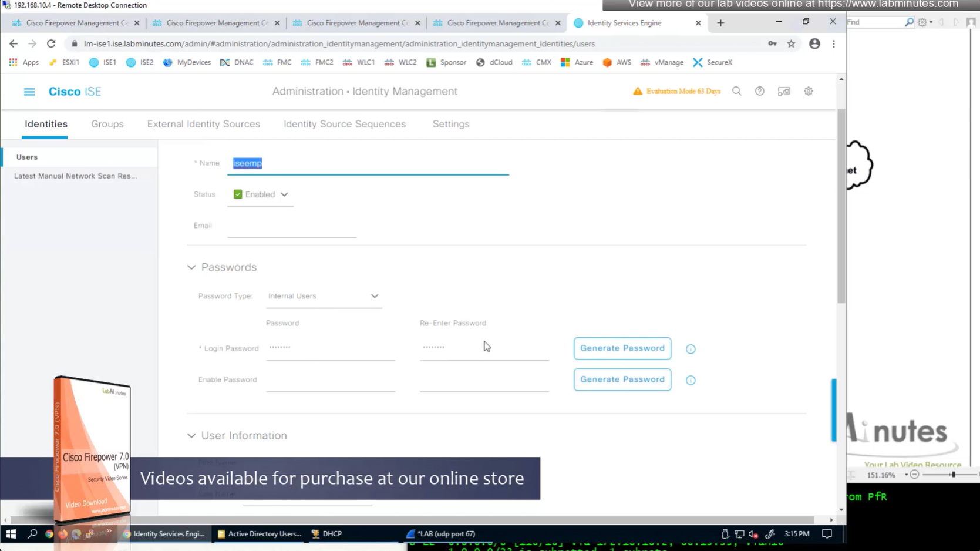Open the Password Type Internal Users dropdown
The image size is (980, 551).
pyautogui.click(x=323, y=296)
